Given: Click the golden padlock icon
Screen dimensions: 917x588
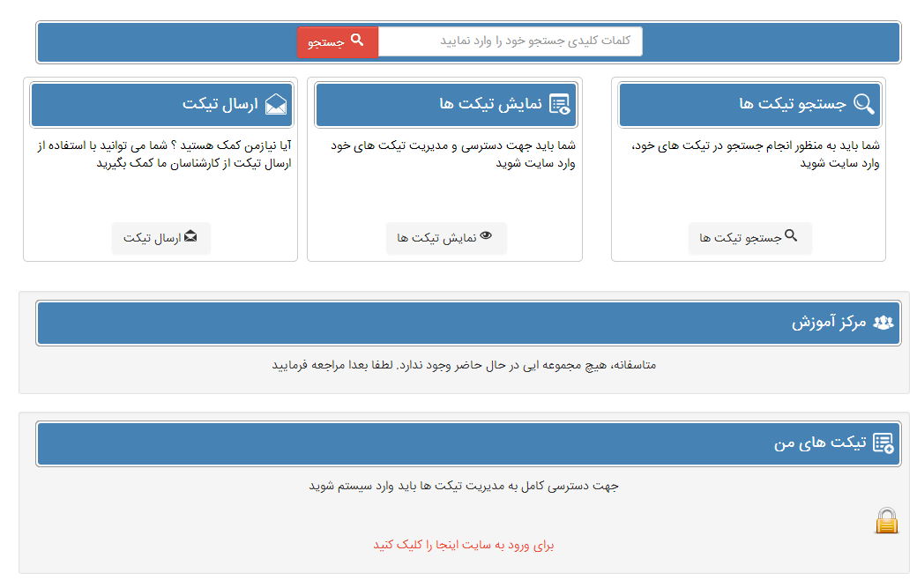Looking at the screenshot, I should click(886, 521).
